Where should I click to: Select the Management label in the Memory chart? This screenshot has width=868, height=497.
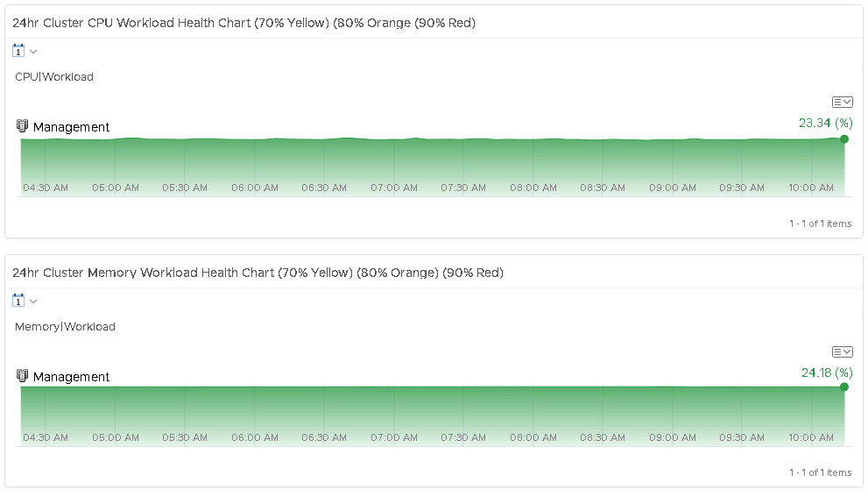click(71, 377)
